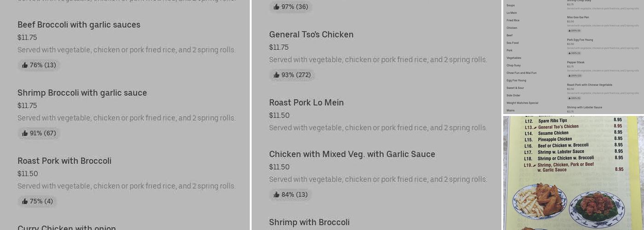Select Chow Fun and Mai Fun category

click(x=521, y=73)
